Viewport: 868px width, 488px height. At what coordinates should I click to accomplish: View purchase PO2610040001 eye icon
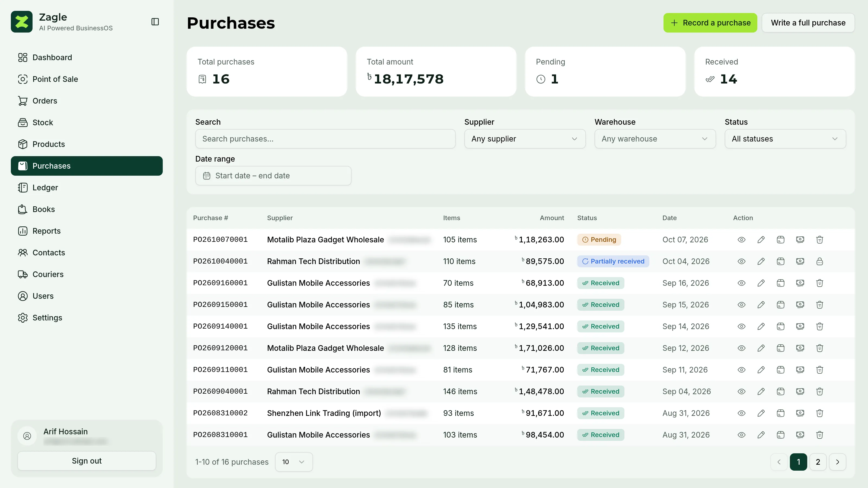(x=741, y=261)
